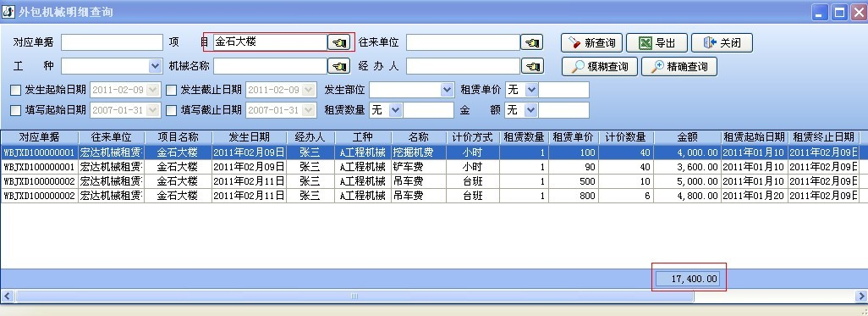The height and width of the screenshot is (316, 868).
Task: Open the 工种 dropdown
Action: point(155,67)
